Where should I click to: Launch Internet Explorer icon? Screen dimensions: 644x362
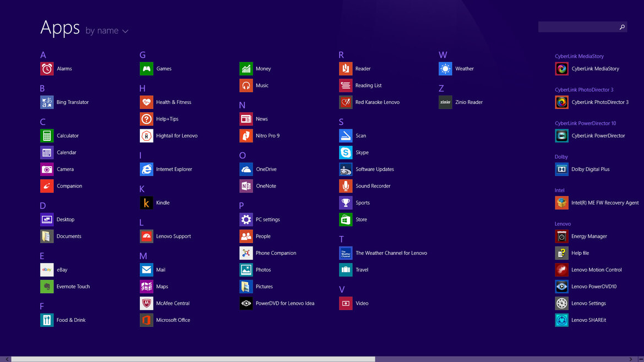coord(146,169)
